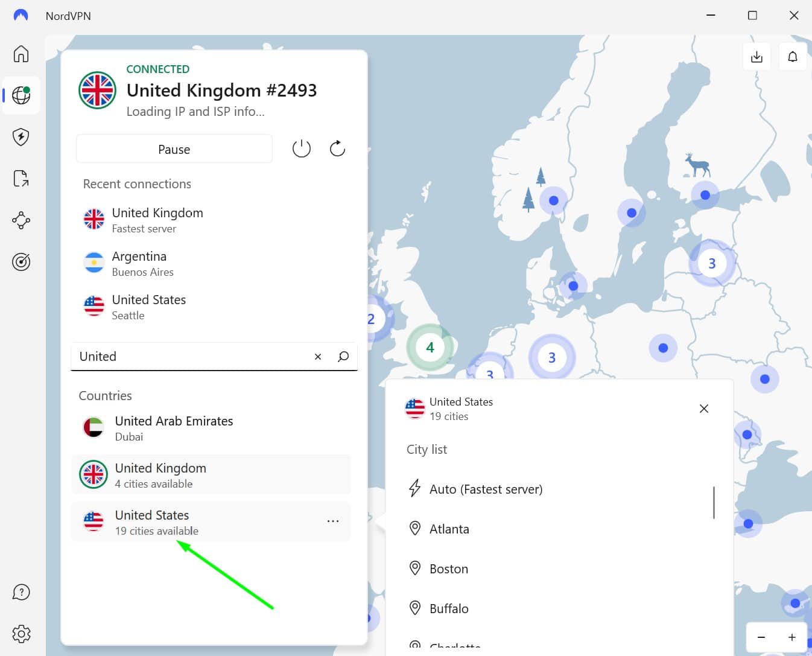Click the Poland server dot on map
This screenshot has height=656, width=812.
click(x=663, y=348)
